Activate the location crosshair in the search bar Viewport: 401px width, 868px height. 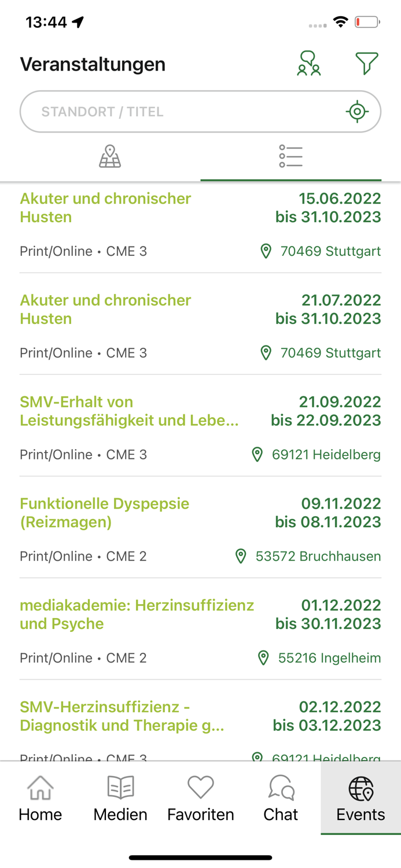pos(357,111)
